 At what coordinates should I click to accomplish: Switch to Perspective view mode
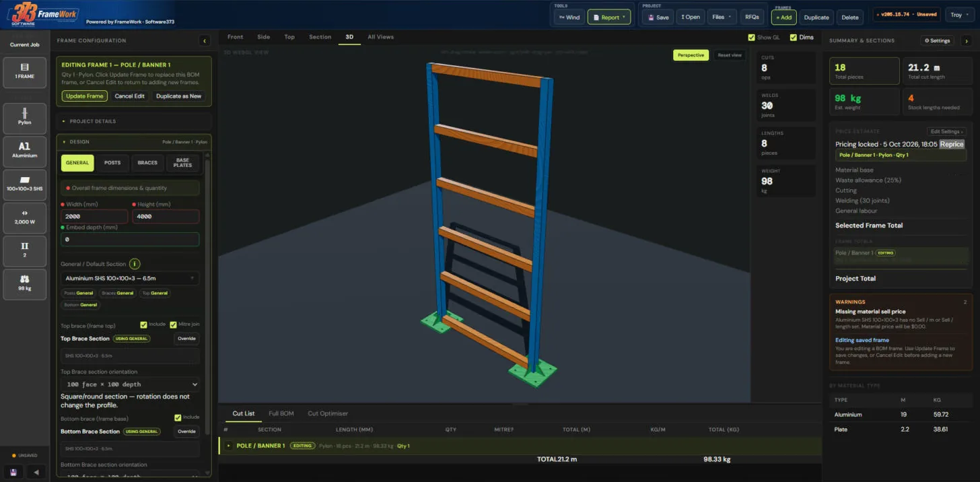(691, 55)
